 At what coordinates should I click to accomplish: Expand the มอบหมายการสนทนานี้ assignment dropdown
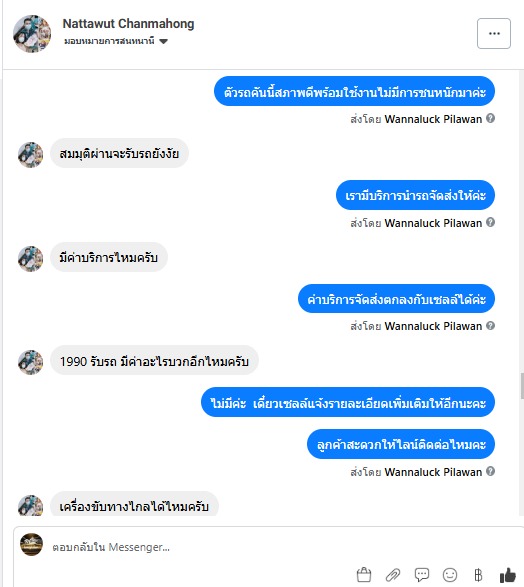[116, 41]
